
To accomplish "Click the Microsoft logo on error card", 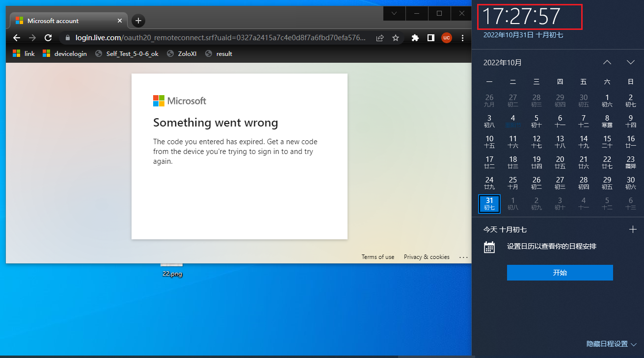I will [x=180, y=101].
